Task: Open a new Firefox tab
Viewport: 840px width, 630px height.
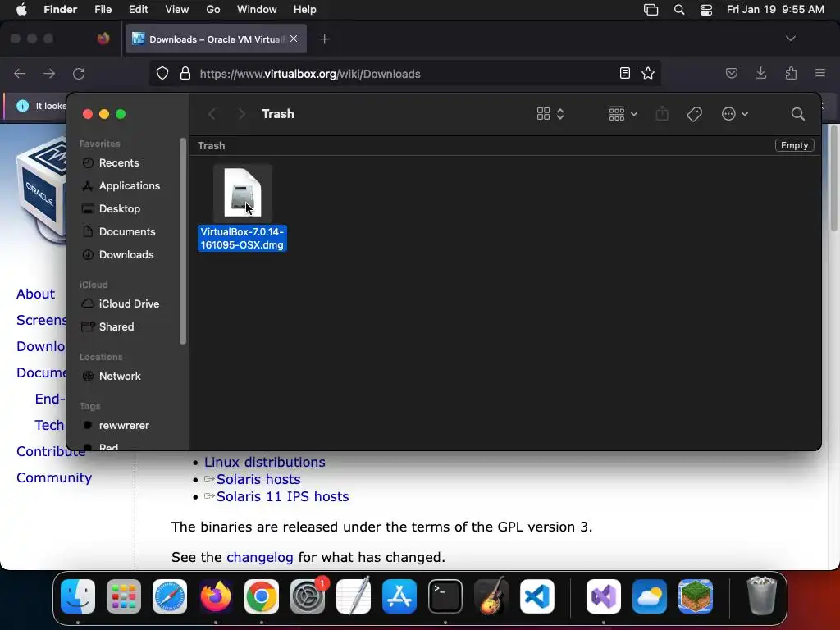Action: click(324, 39)
